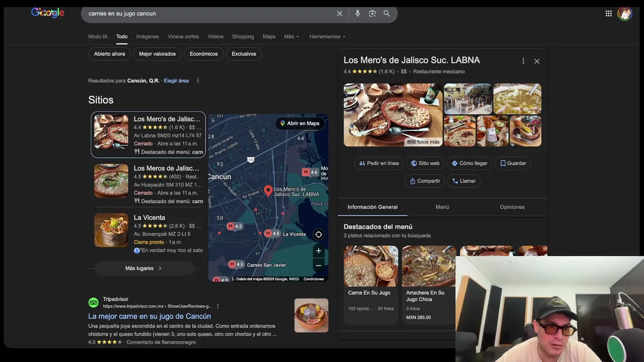Open the Google apps grid
Screen dimensions: 644x362
click(x=609, y=14)
